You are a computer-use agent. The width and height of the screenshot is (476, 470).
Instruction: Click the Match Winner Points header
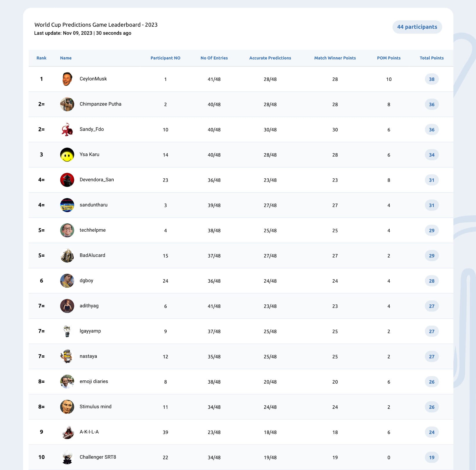335,58
